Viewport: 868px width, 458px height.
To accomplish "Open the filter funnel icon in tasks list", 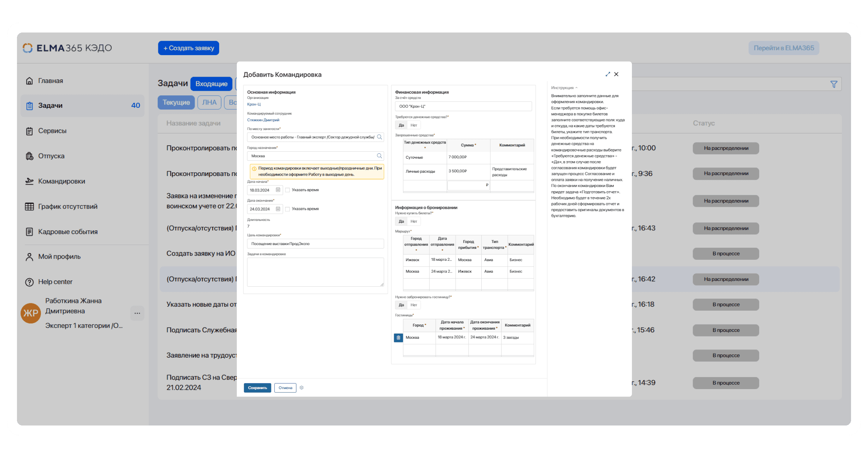I will 833,84.
